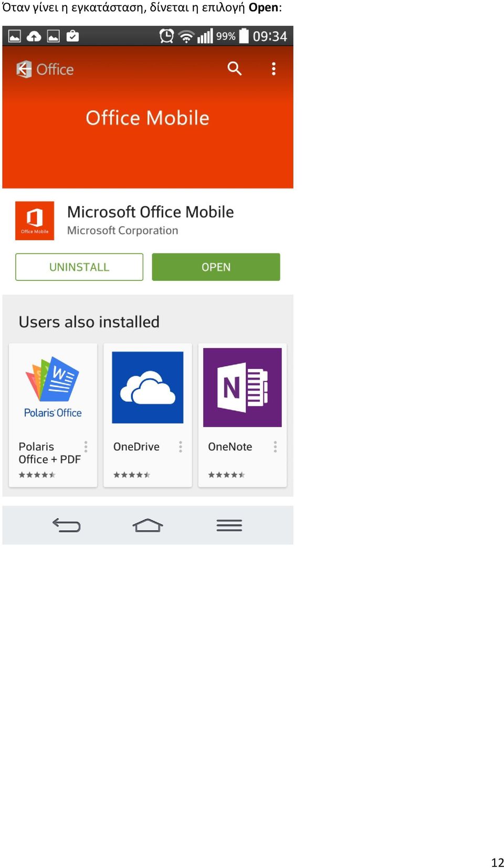This screenshot has height=868, width=504.
Task: Tap the Wi-Fi status icon
Action: click(186, 36)
